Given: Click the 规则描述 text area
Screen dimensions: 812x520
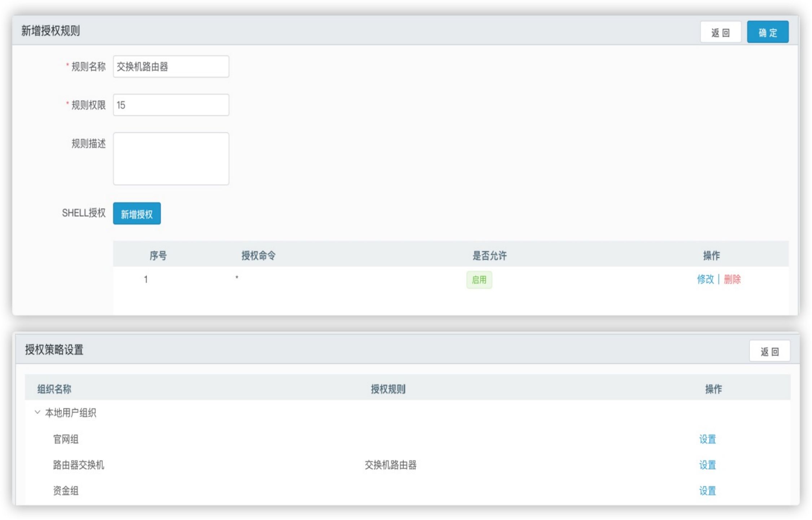Looking at the screenshot, I should (x=171, y=159).
